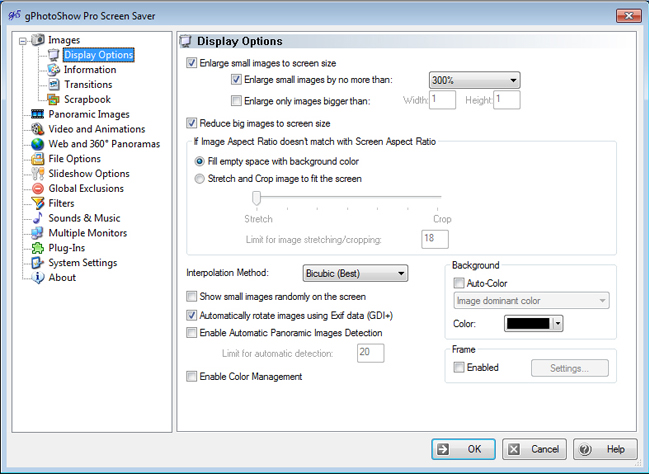Uncheck Reduce big images to screen size
The height and width of the screenshot is (474, 649).
pyautogui.click(x=192, y=123)
